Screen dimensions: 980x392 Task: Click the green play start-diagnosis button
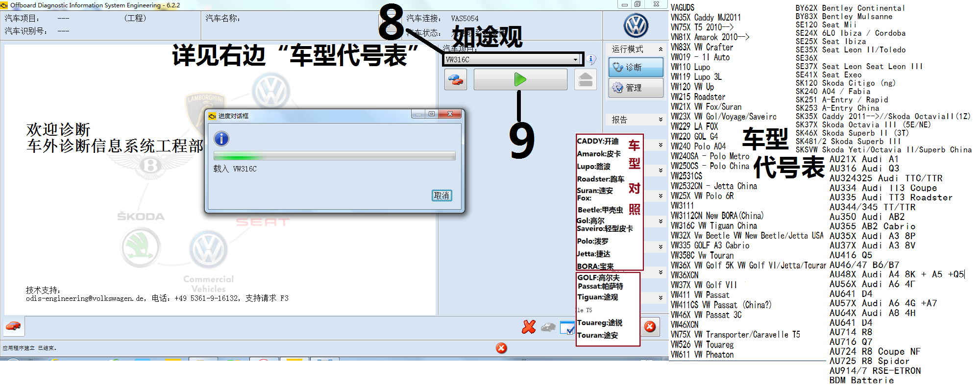(520, 79)
